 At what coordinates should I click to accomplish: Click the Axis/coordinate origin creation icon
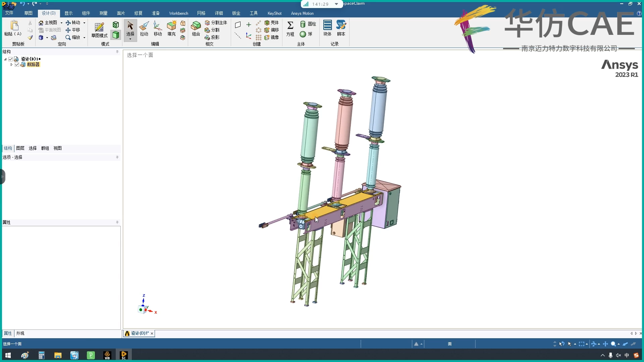click(249, 36)
